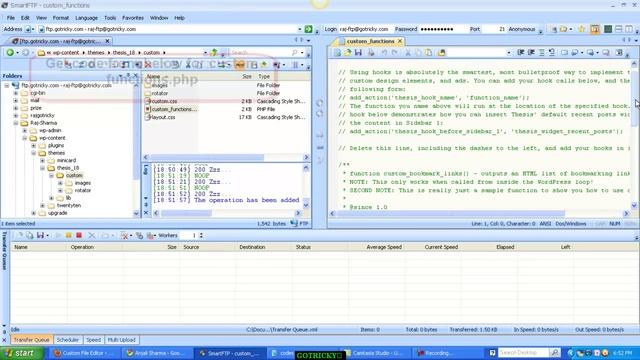Select the layout.css file
The width and height of the screenshot is (640, 360).
163,117
